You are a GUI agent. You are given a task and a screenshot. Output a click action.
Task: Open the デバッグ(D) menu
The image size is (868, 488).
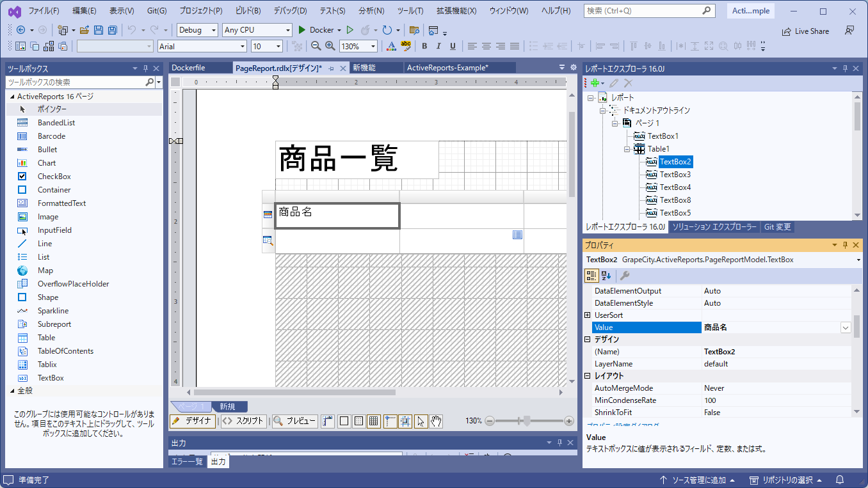click(x=290, y=11)
